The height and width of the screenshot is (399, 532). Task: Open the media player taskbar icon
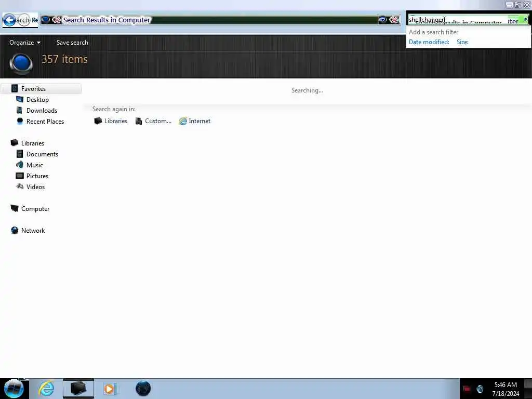[110, 389]
